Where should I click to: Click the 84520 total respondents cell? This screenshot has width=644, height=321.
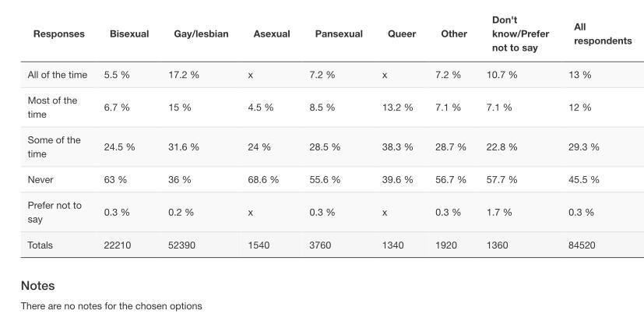tap(582, 245)
